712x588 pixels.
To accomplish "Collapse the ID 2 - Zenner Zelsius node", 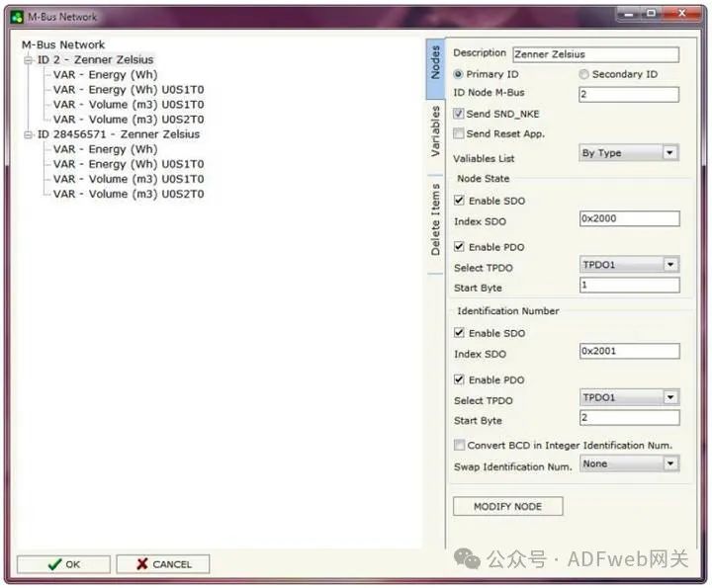I will click(29, 60).
